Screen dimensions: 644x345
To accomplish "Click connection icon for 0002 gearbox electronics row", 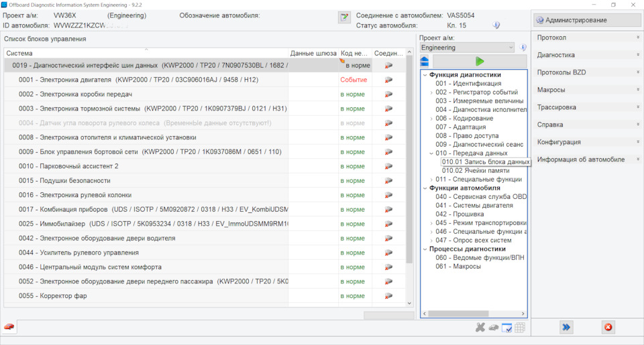I will (388, 94).
